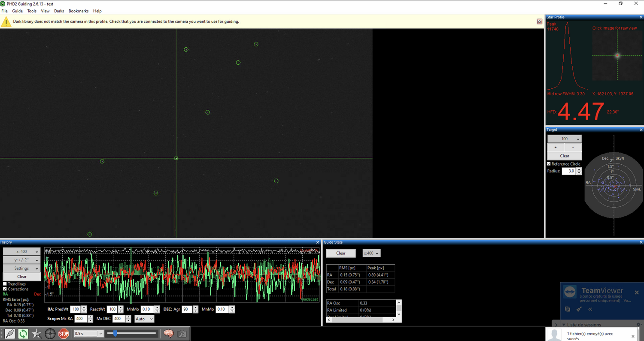Click the TeamViewer copy documents icon
Screen dimensions: 644x341
(x=568, y=309)
